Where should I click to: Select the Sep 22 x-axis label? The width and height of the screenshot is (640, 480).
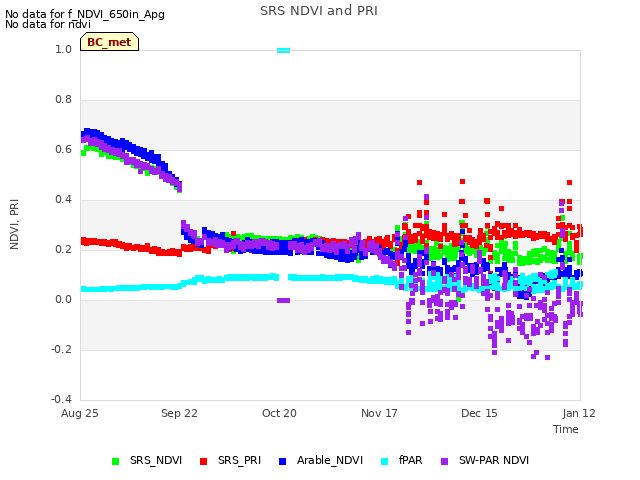[x=179, y=413]
